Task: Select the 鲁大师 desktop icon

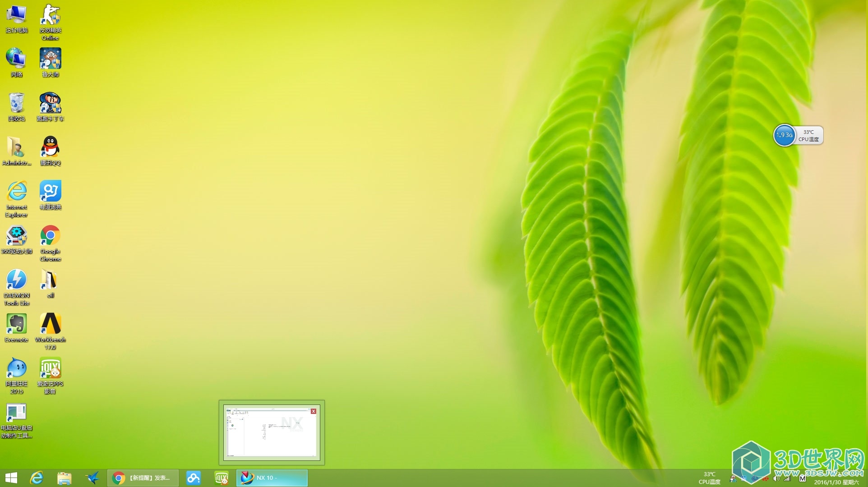Action: 50,63
